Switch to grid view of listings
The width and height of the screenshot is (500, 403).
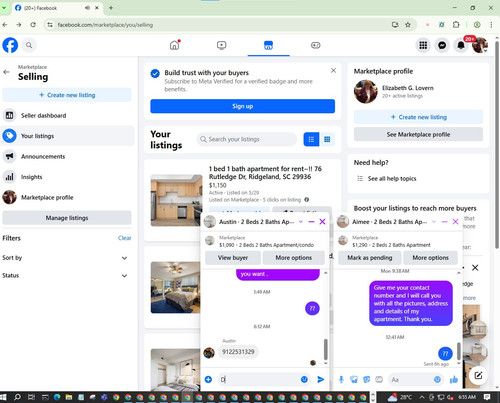pos(327,139)
